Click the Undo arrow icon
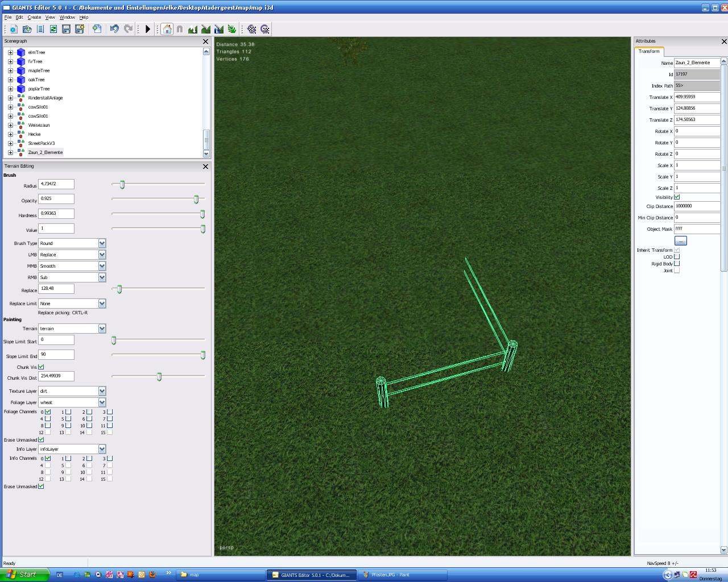 tap(114, 29)
